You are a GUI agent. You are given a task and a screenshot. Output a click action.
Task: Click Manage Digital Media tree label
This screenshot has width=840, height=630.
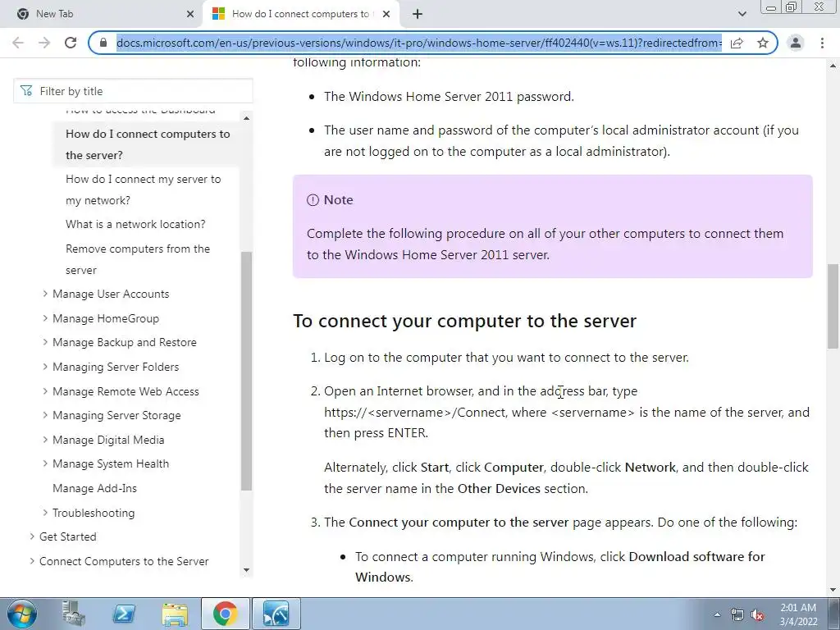tap(108, 440)
